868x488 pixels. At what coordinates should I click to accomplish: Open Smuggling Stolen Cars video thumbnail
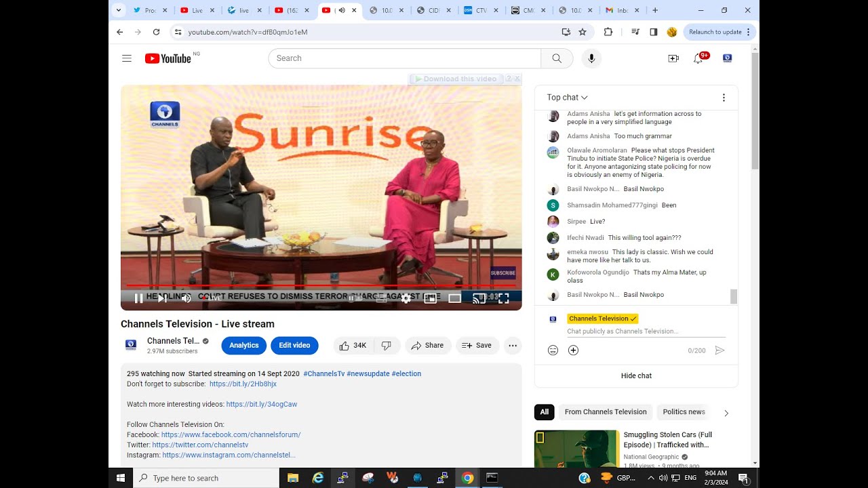pos(576,449)
